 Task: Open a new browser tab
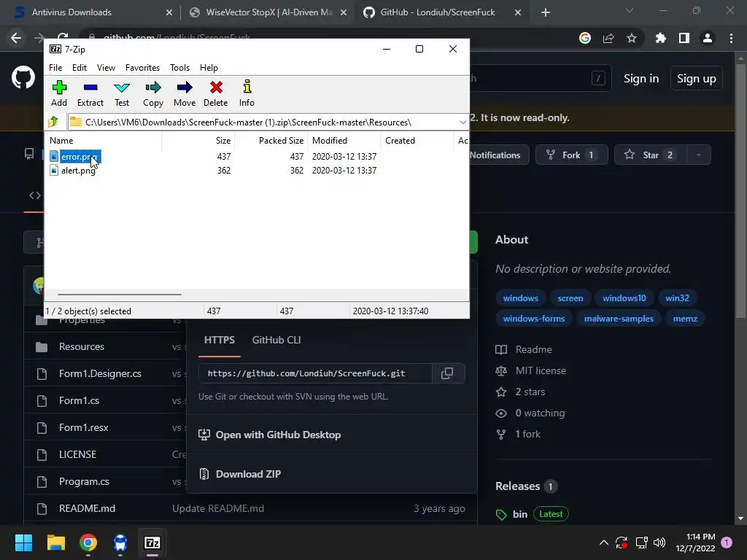546,12
